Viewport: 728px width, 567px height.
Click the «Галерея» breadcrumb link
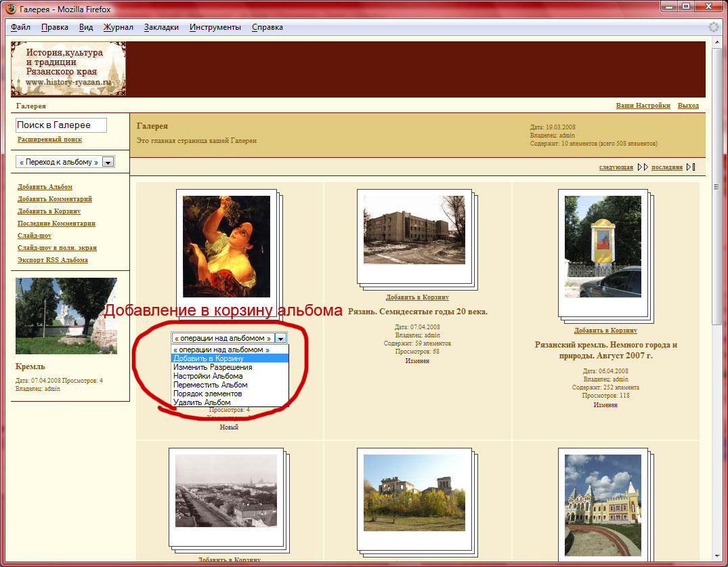tap(31, 106)
